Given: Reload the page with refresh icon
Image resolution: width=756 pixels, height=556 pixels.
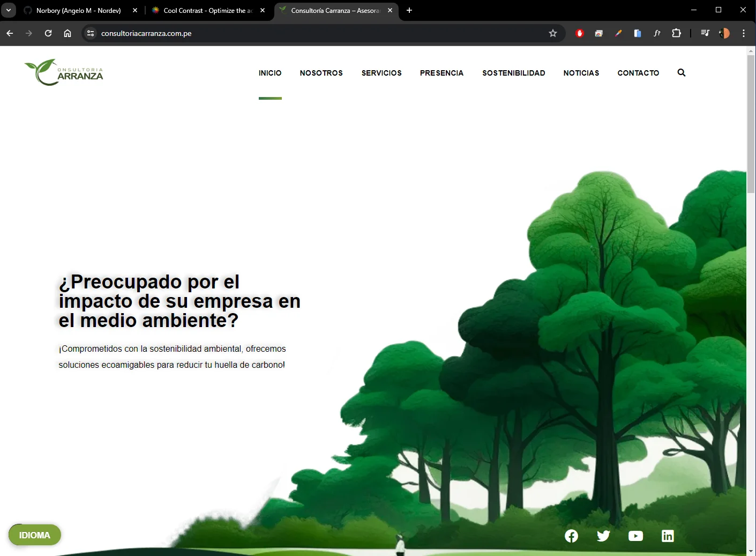Looking at the screenshot, I should pos(48,33).
